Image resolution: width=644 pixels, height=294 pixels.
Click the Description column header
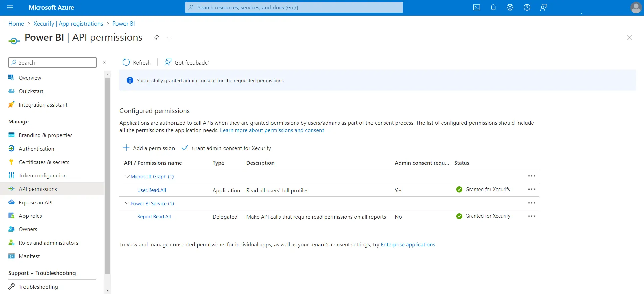(x=260, y=163)
